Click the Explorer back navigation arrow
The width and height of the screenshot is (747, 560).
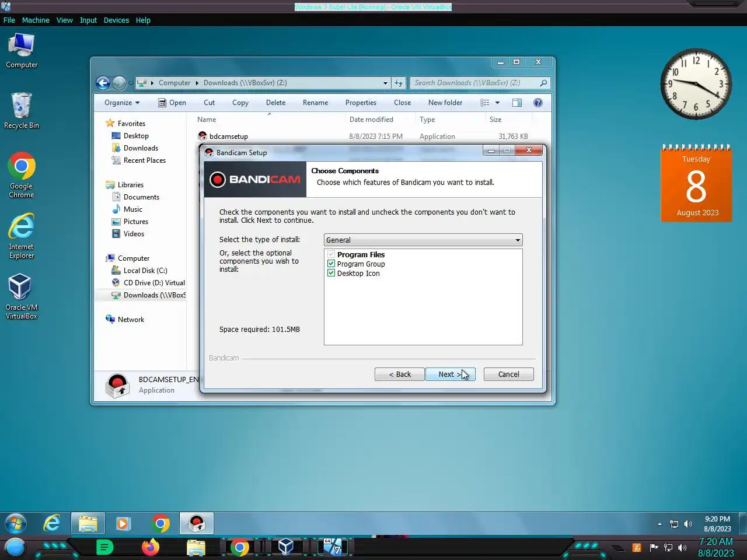pos(103,83)
